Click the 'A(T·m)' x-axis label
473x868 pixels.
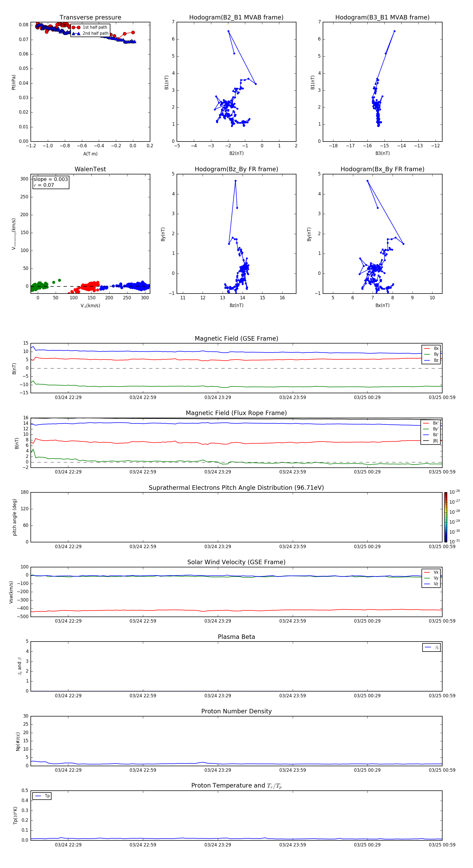90,154
